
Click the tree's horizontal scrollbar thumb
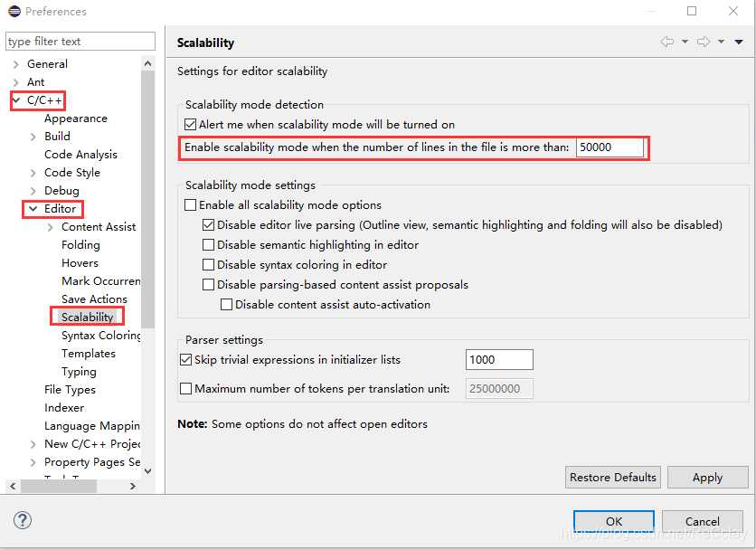[59, 487]
